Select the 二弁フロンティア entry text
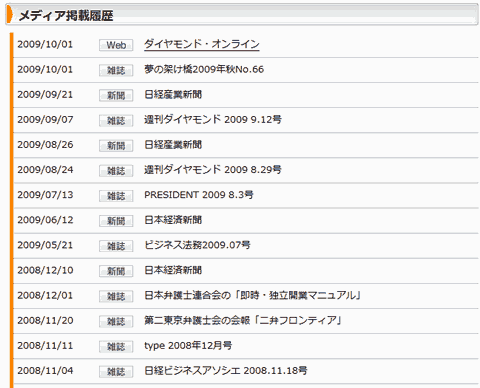Screen dimensions: 480x388 (x=243, y=320)
